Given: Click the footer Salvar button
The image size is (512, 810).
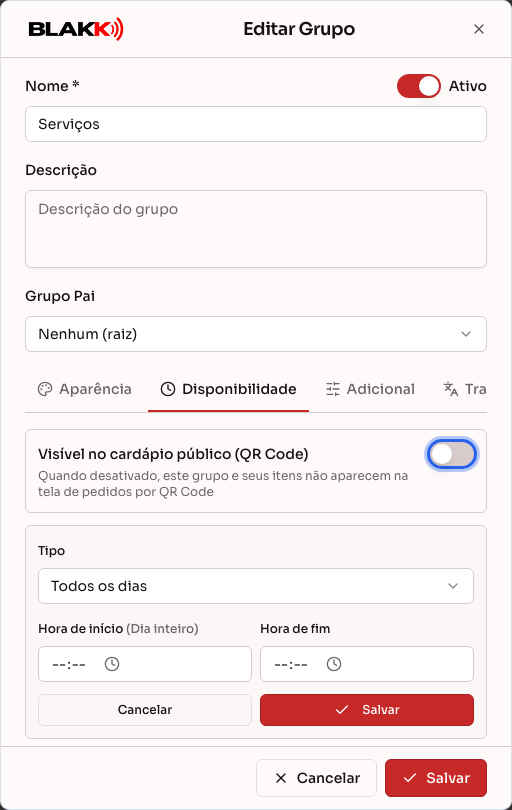Looking at the screenshot, I should tap(436, 778).
